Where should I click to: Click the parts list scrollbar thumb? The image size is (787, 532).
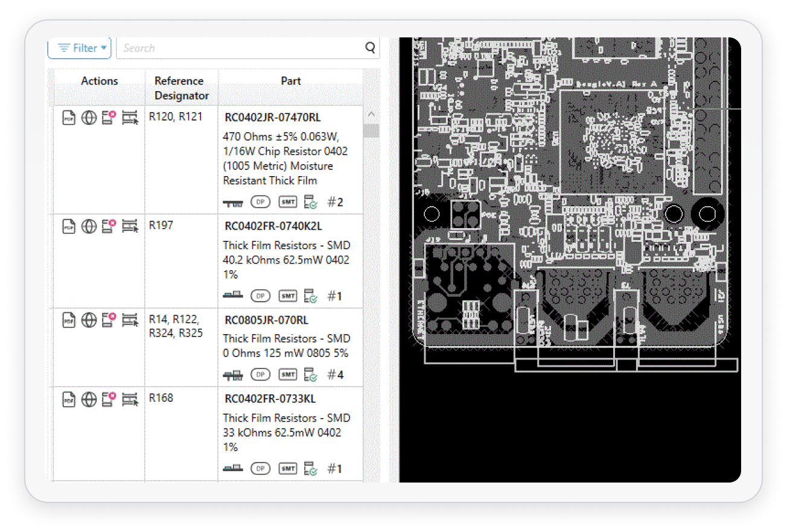click(371, 130)
